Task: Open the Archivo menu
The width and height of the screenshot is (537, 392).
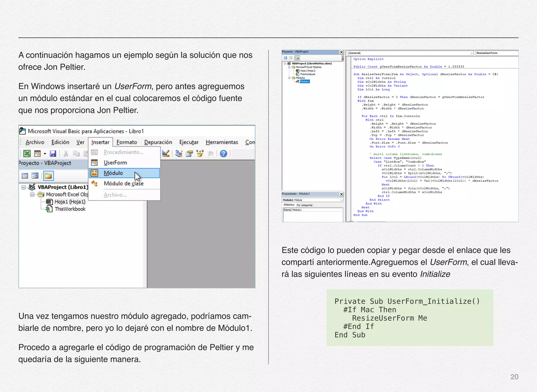Action: coord(35,142)
